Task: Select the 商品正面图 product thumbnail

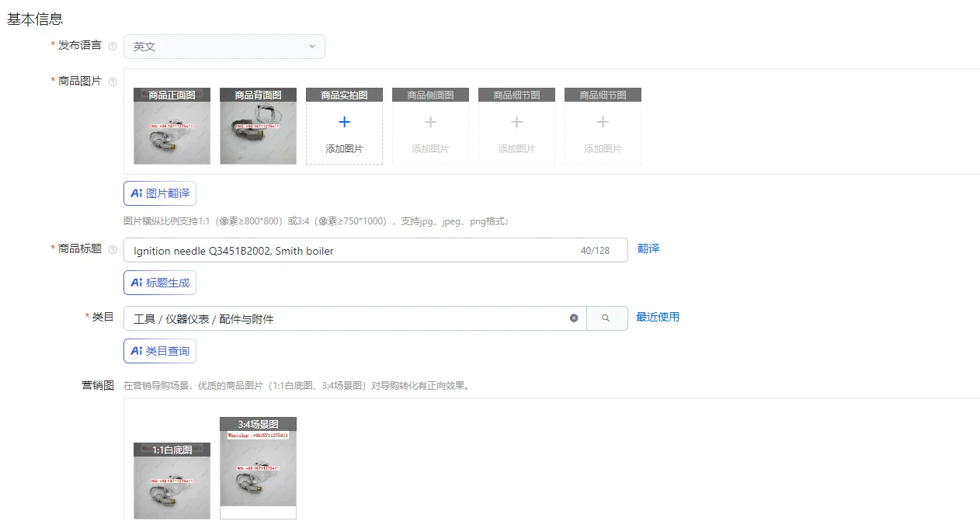Action: [x=172, y=126]
